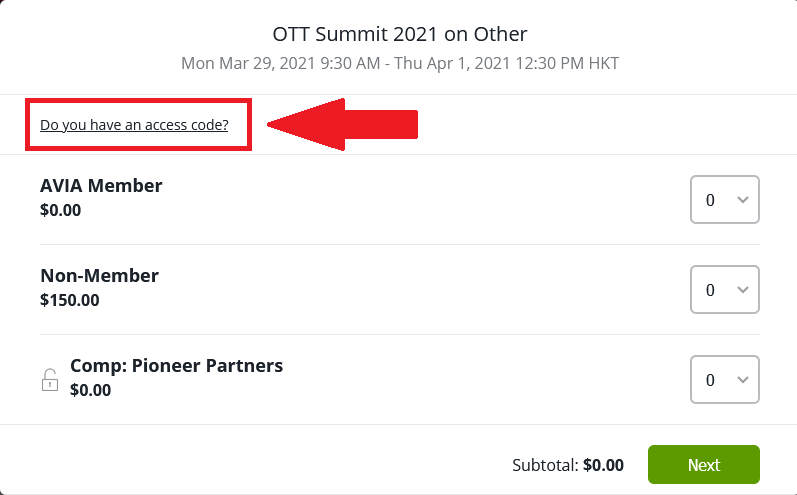
Task: Select the Non-Member ticket name
Action: pyautogui.click(x=100, y=275)
